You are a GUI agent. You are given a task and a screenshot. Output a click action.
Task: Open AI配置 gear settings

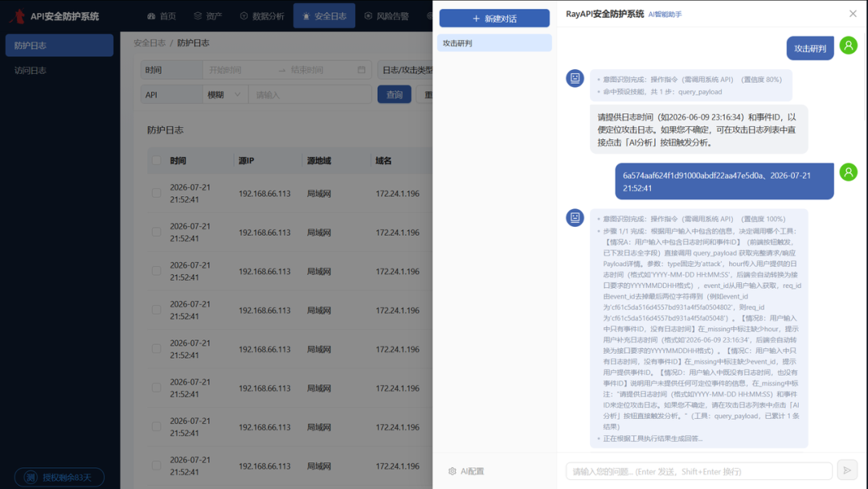click(x=466, y=471)
